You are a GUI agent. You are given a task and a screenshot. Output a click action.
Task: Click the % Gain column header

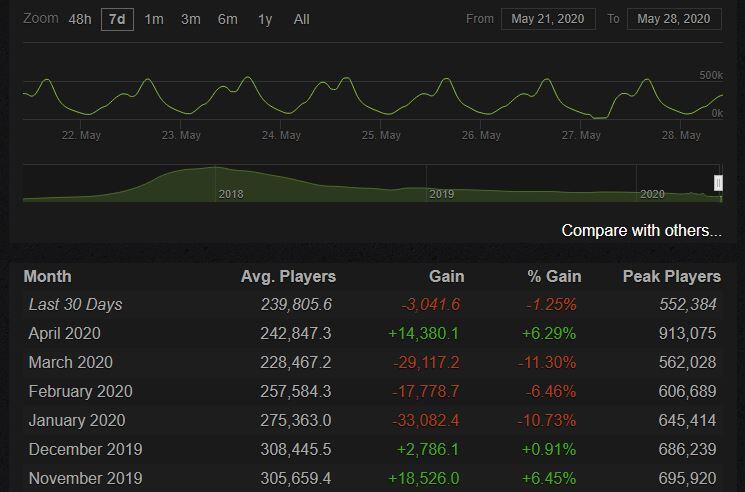pyautogui.click(x=554, y=276)
